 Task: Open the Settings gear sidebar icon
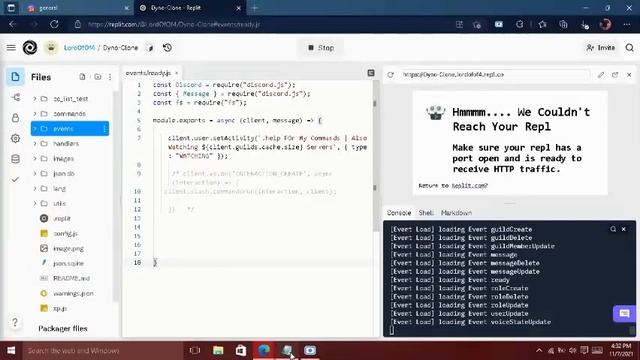tap(16, 138)
